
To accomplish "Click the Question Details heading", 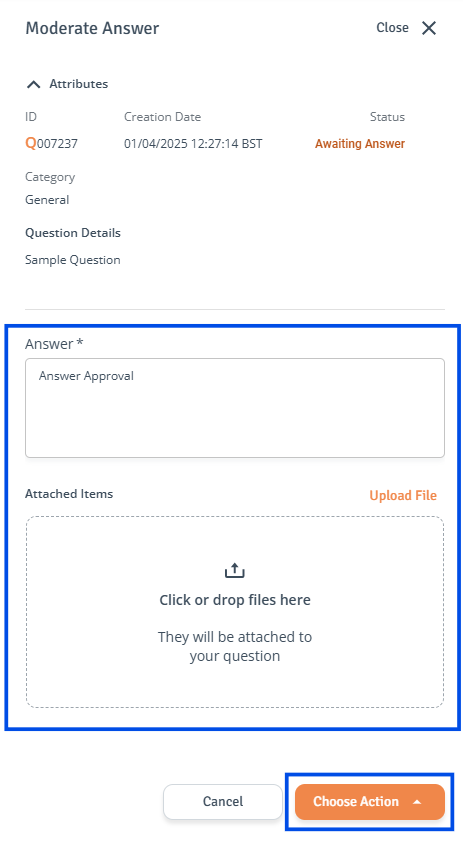I will click(73, 233).
